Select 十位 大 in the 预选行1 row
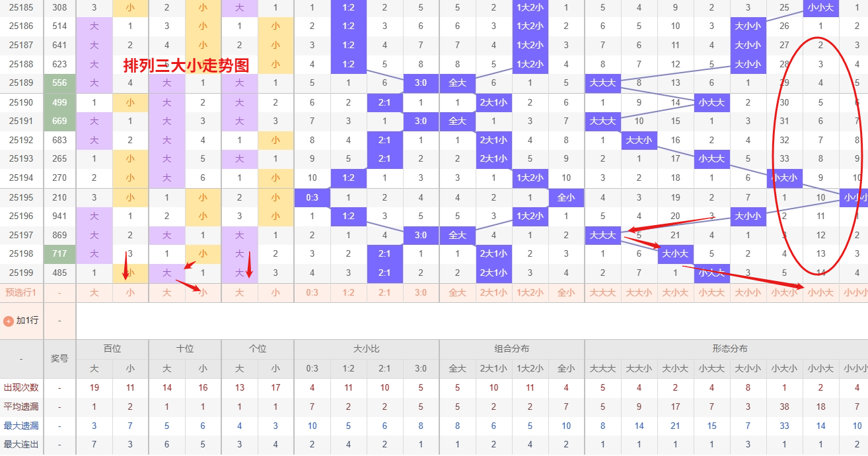This screenshot has height=456, width=868. point(166,293)
